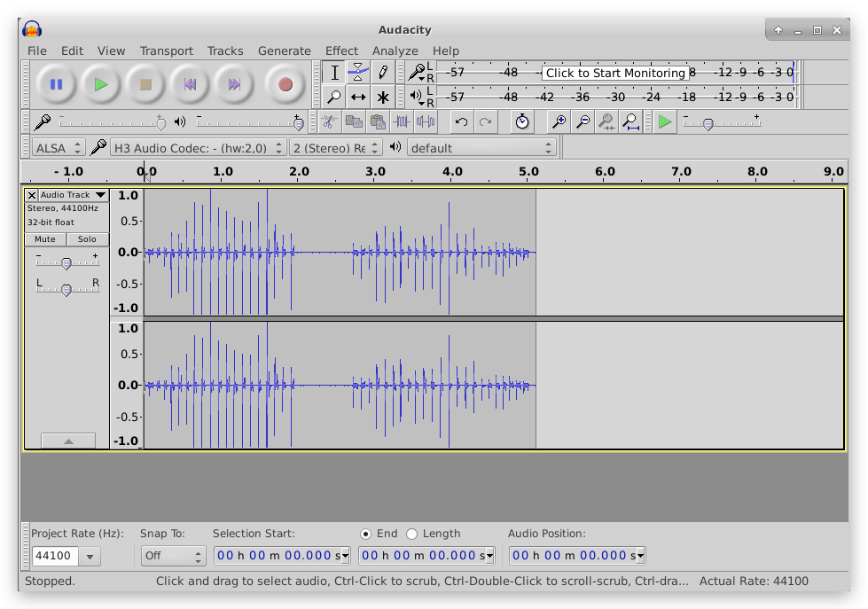Image resolution: width=868 pixels, height=609 pixels.
Task: Open the 2 (Stereo) channels dropdown
Action: click(336, 148)
